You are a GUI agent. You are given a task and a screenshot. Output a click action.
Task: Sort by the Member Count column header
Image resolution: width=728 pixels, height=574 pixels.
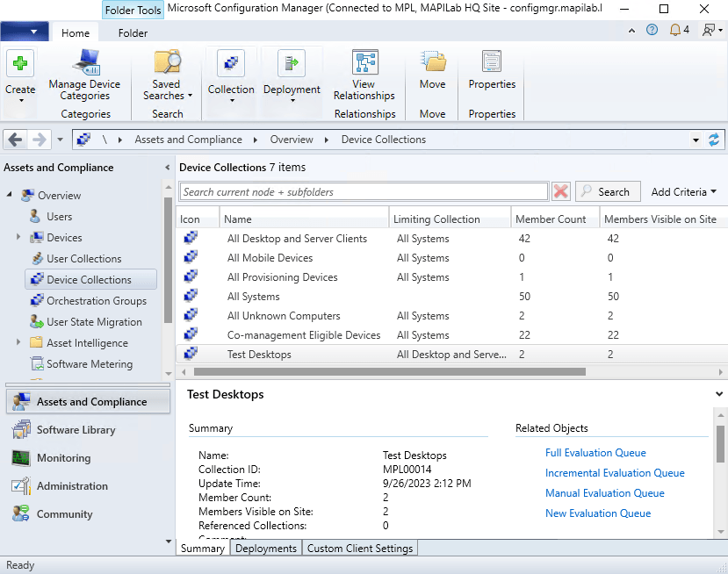554,219
